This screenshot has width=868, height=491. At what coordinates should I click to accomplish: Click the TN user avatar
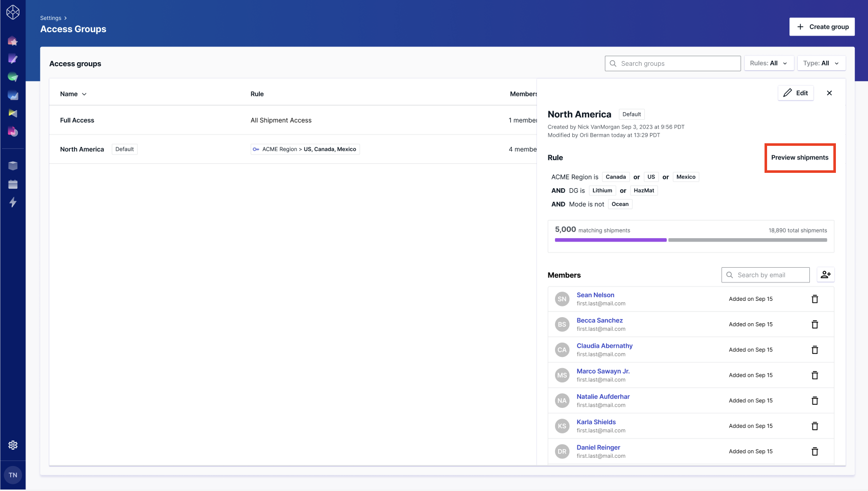click(x=13, y=475)
